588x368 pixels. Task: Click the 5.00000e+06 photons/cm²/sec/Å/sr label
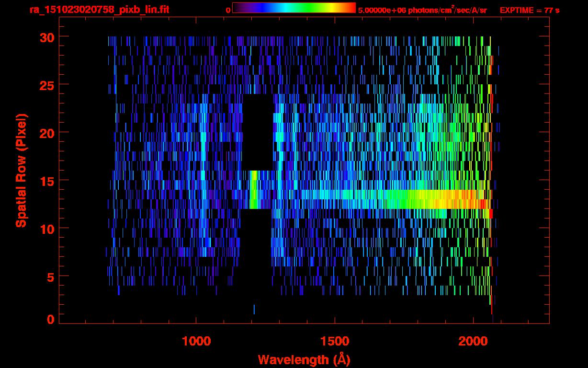click(x=422, y=10)
